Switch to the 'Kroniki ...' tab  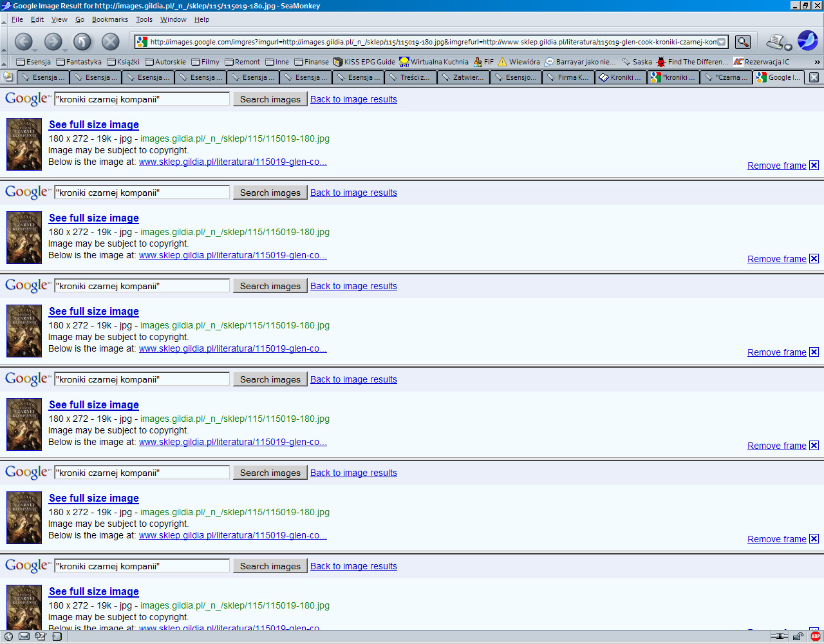(x=621, y=77)
